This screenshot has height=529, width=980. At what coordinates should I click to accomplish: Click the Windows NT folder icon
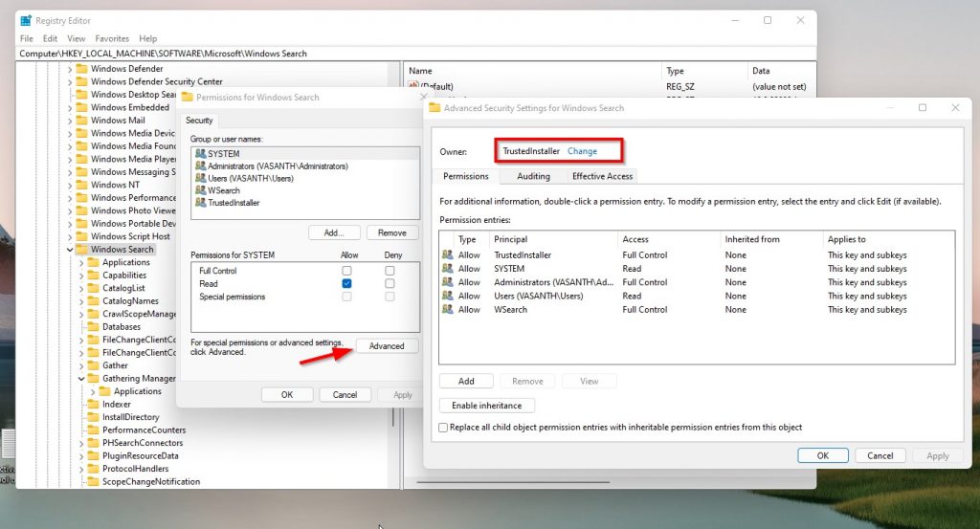[82, 185]
